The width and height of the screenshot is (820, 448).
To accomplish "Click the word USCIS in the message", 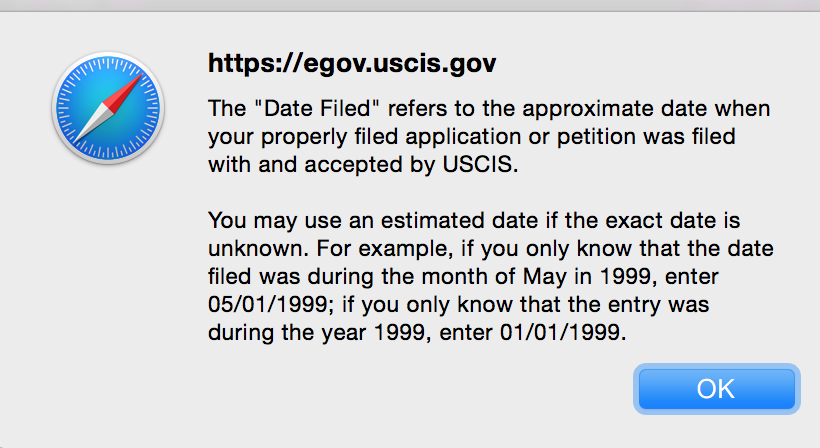I will click(x=477, y=165).
